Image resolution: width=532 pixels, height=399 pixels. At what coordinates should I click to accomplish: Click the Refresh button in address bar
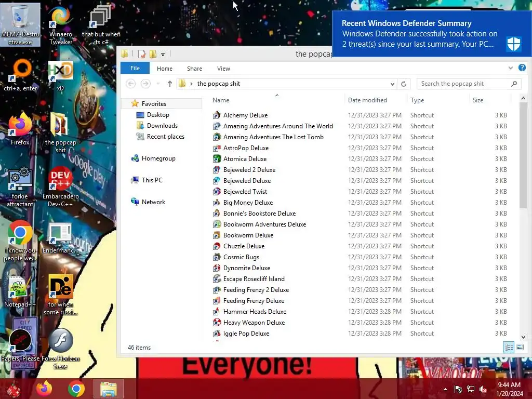pyautogui.click(x=404, y=84)
